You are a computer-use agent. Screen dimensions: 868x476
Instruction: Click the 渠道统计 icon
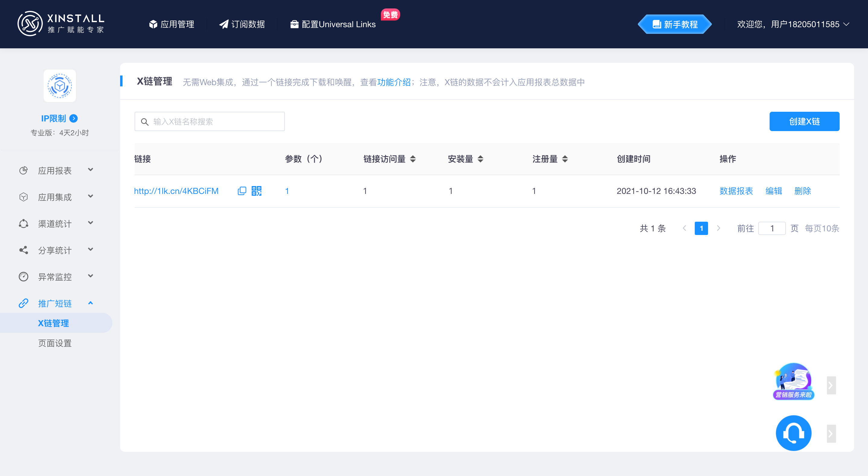click(23, 224)
